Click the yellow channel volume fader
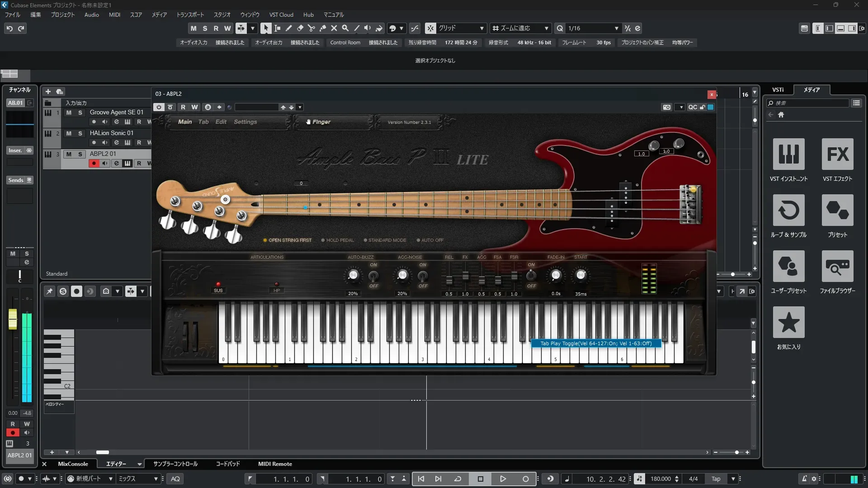This screenshot has width=868, height=488. [13, 319]
